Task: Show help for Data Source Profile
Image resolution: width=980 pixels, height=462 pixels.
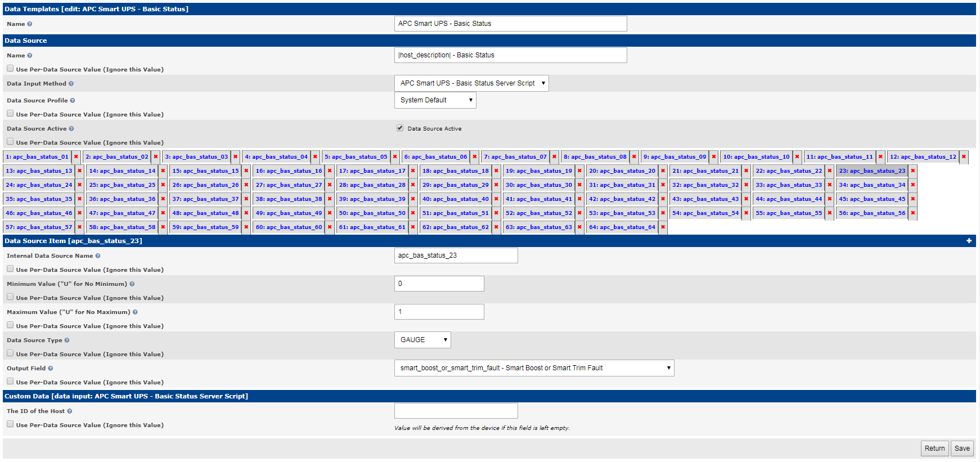Action: click(73, 101)
